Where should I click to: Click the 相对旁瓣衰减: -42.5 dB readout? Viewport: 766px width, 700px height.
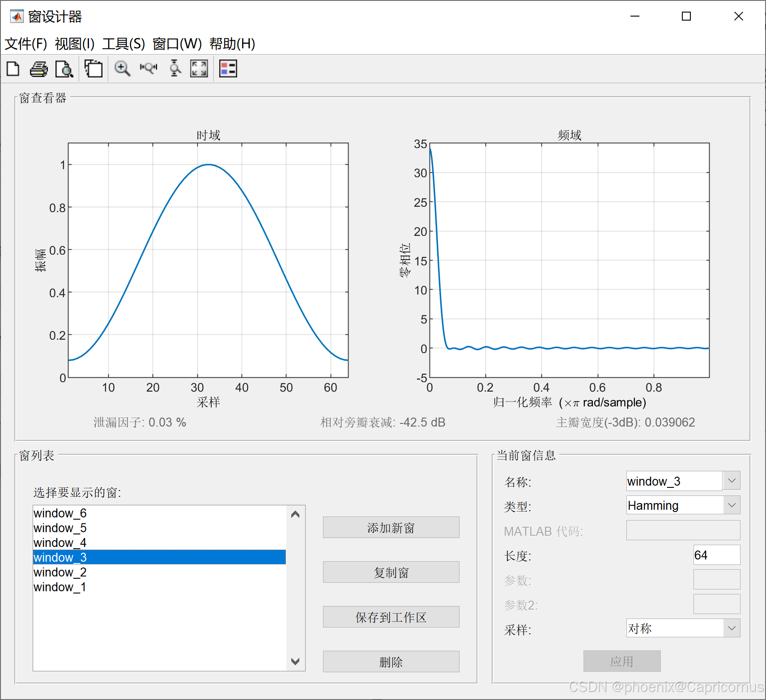(383, 423)
